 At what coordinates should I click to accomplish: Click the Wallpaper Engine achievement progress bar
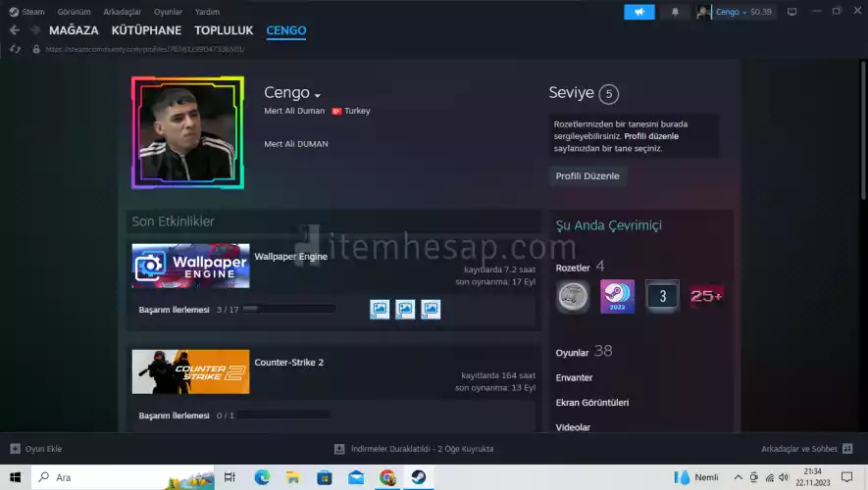tap(288, 310)
